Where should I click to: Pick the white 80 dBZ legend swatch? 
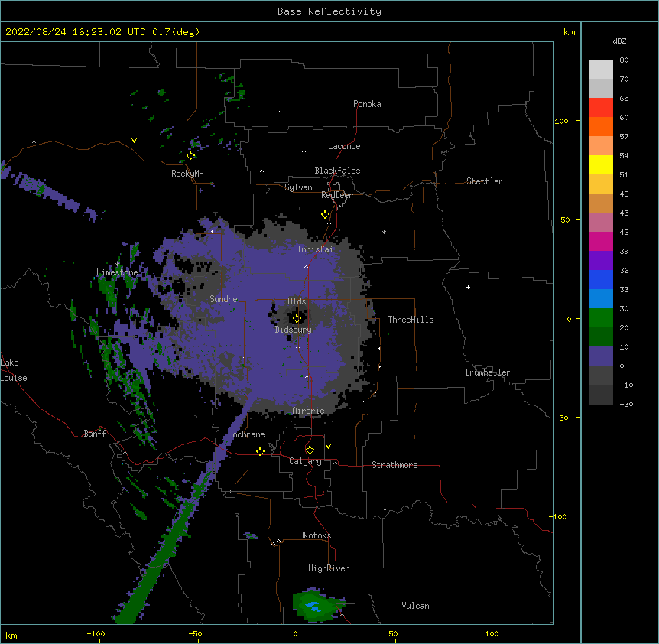coord(601,70)
